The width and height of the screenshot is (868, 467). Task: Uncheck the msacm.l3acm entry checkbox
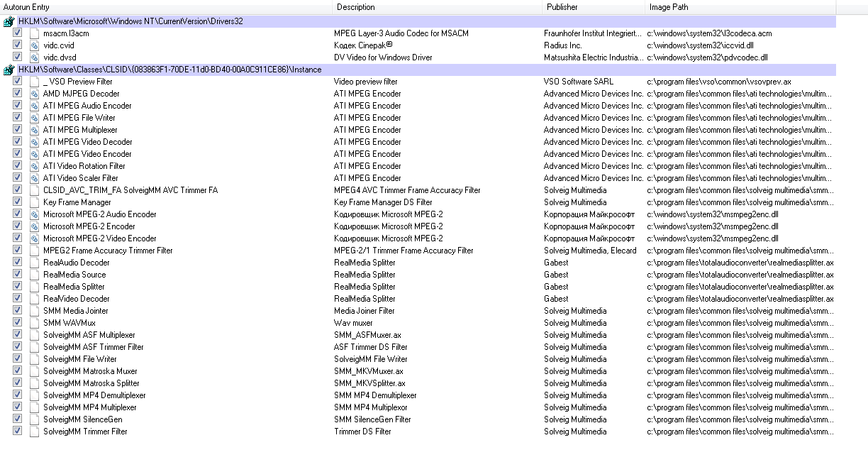coord(17,33)
